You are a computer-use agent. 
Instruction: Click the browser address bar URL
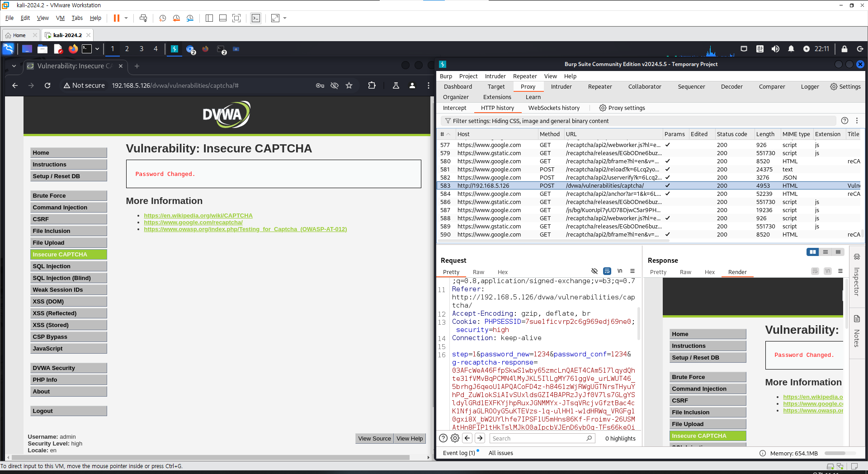pos(175,85)
